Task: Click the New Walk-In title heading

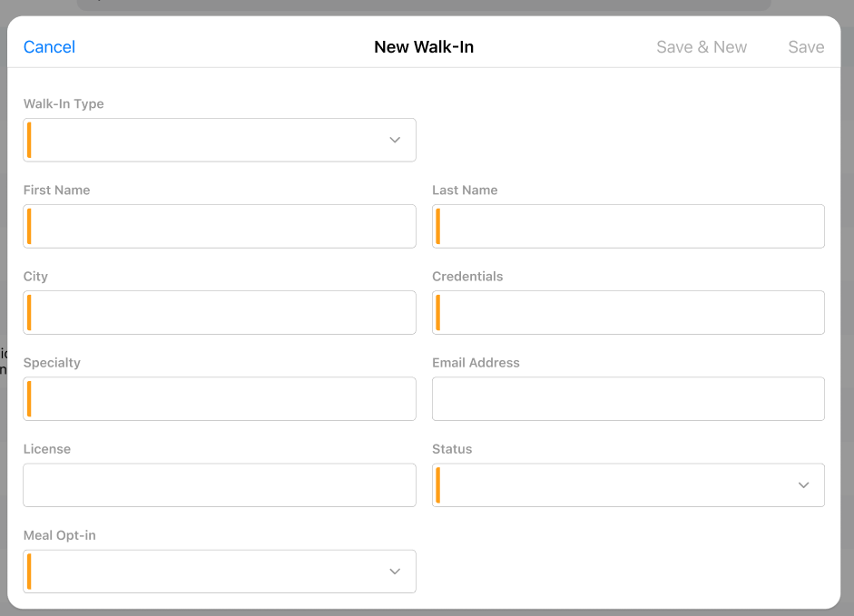Action: click(424, 47)
